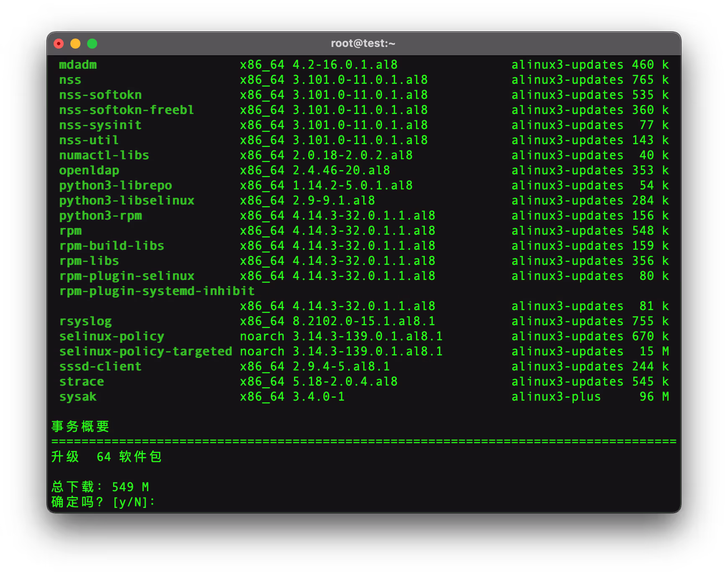Click version 2.9-9.1.al8
Screen dimensions: 728x575
(x=334, y=201)
